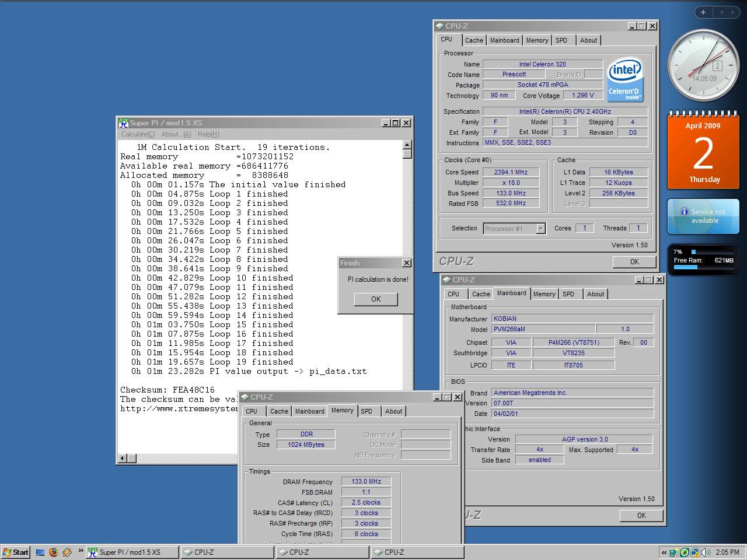The height and width of the screenshot is (560, 747).
Task: Click the Memory CPU-Z title bar icon
Action: 245,397
